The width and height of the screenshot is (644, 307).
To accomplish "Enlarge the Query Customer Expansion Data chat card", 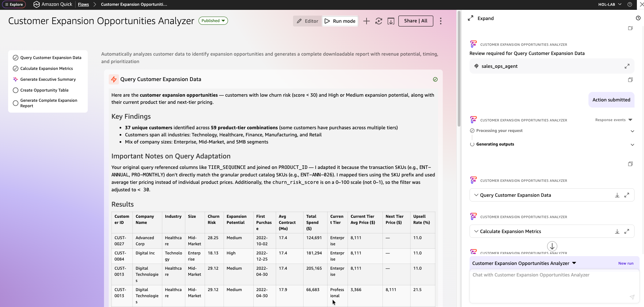I will [627, 195].
